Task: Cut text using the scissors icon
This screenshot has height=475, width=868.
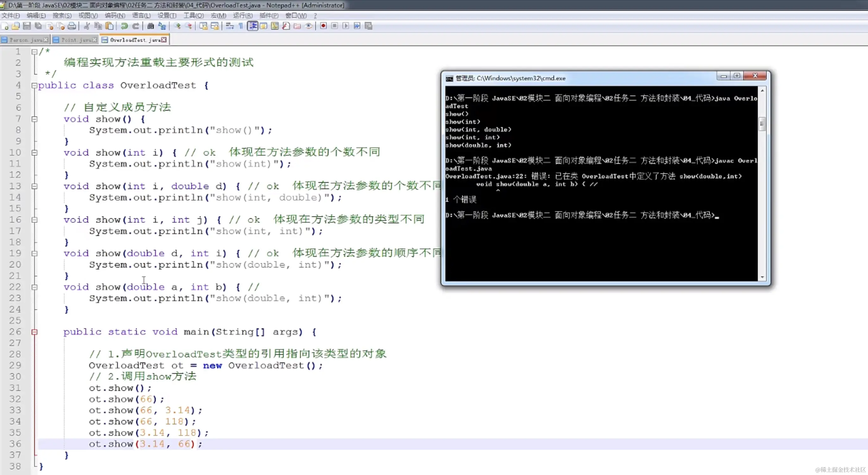Action: 87,26
